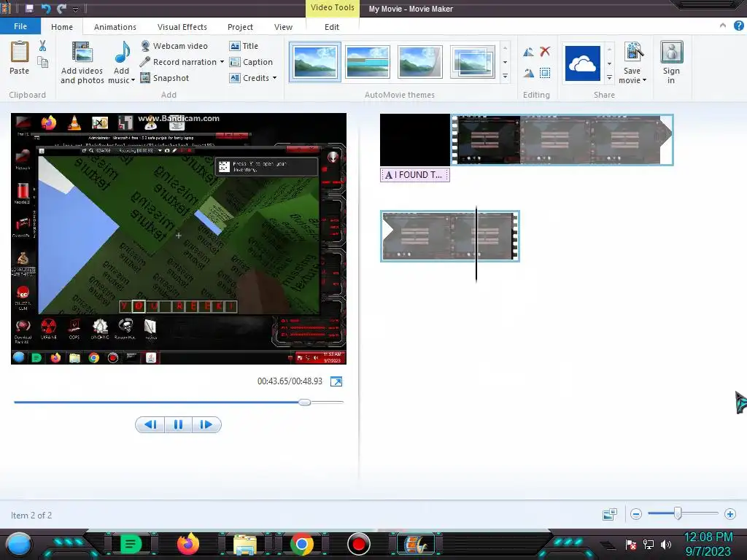Switch to the View tab
Viewport: 747px width, 560px height.
coord(283,27)
